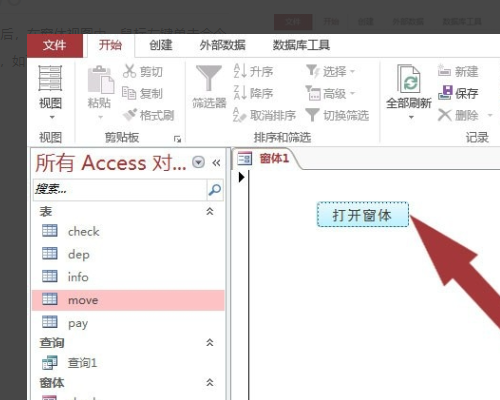Click the 查询1 query icon
The image size is (500, 400).
pos(50,363)
